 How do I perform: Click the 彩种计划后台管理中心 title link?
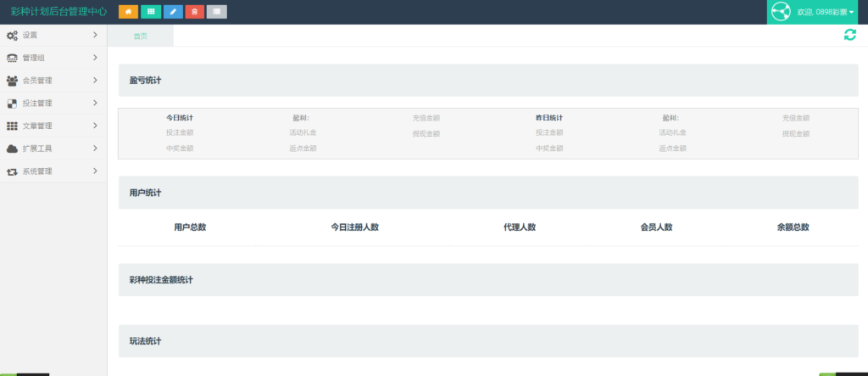(x=58, y=12)
